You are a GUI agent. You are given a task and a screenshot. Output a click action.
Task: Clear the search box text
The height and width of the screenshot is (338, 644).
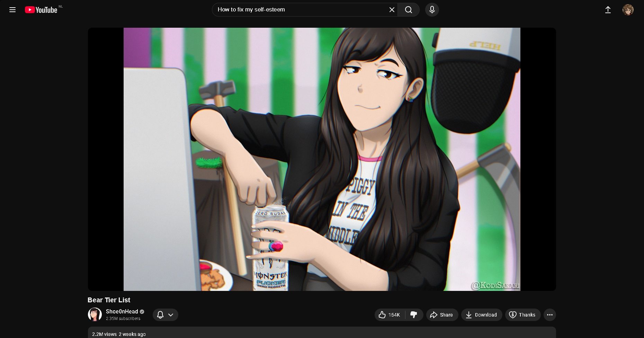point(392,10)
